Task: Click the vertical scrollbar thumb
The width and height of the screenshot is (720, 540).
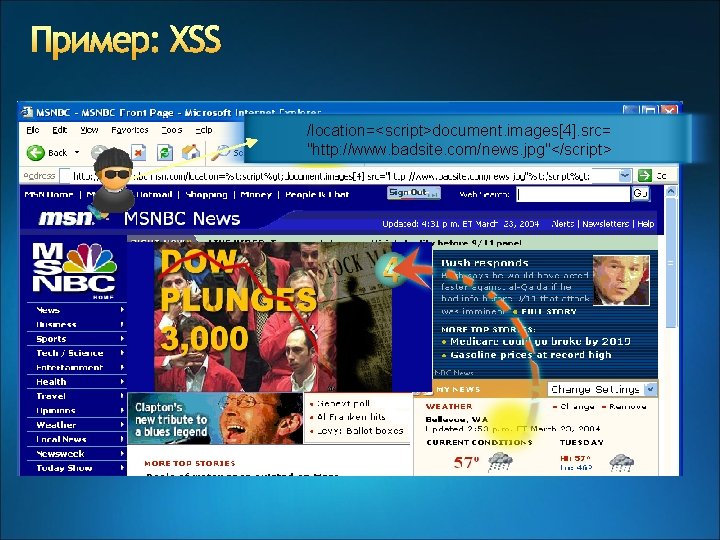Action: [x=671, y=263]
